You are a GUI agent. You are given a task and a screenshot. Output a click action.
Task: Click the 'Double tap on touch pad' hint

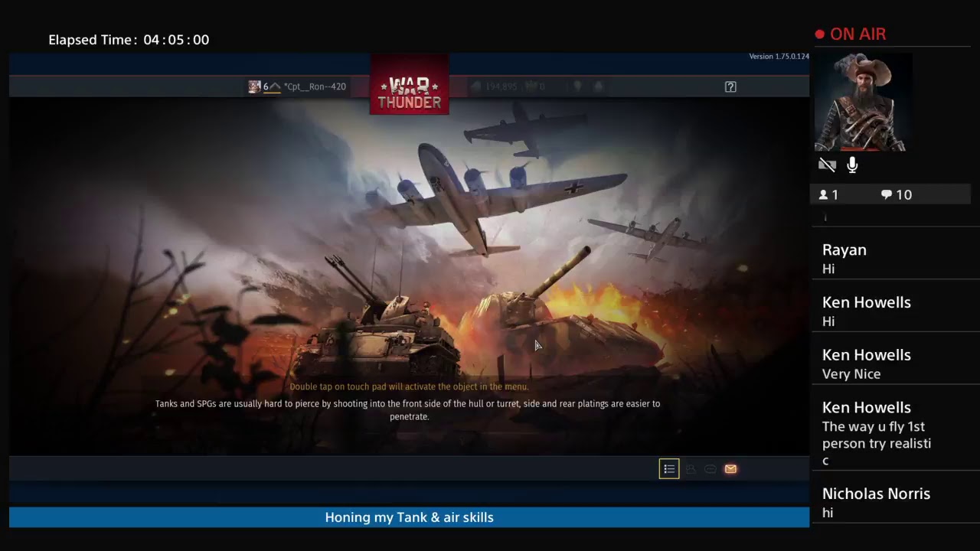(409, 386)
